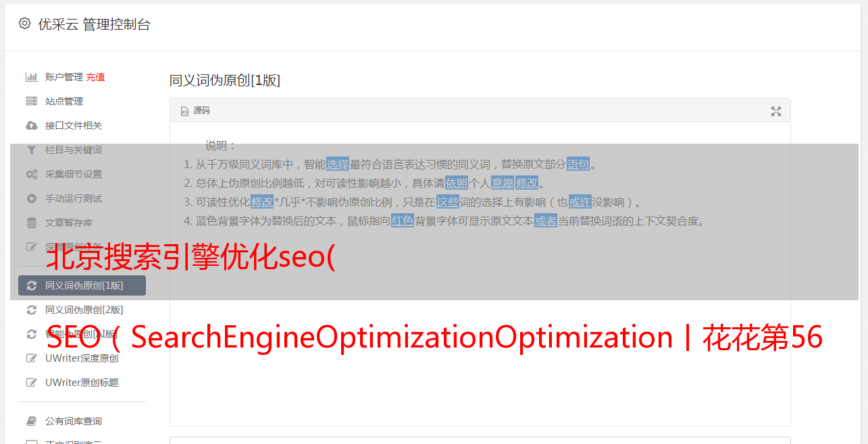This screenshot has height=444, width=868.
Task: Open UWriter深度原创 in the sidebar
Action: pos(82,358)
